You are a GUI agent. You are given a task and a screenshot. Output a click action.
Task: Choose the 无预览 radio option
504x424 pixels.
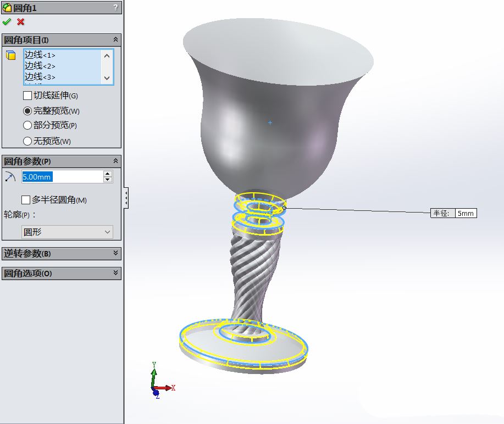click(27, 141)
